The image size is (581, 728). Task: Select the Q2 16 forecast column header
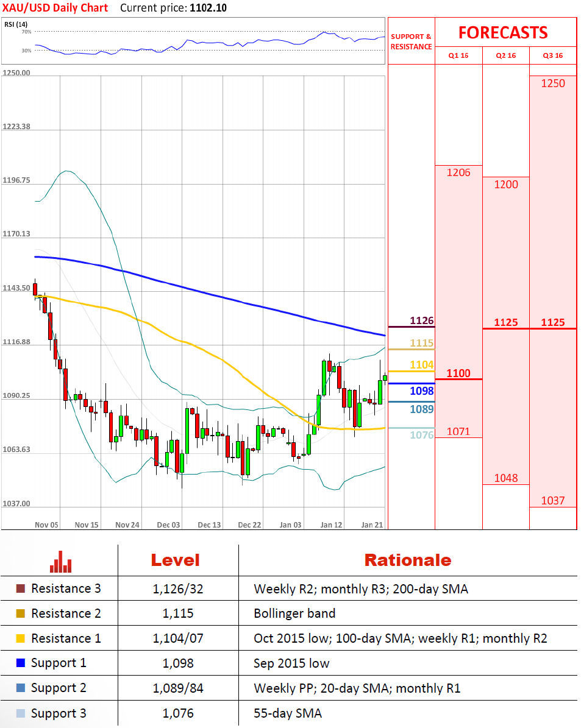click(x=505, y=55)
